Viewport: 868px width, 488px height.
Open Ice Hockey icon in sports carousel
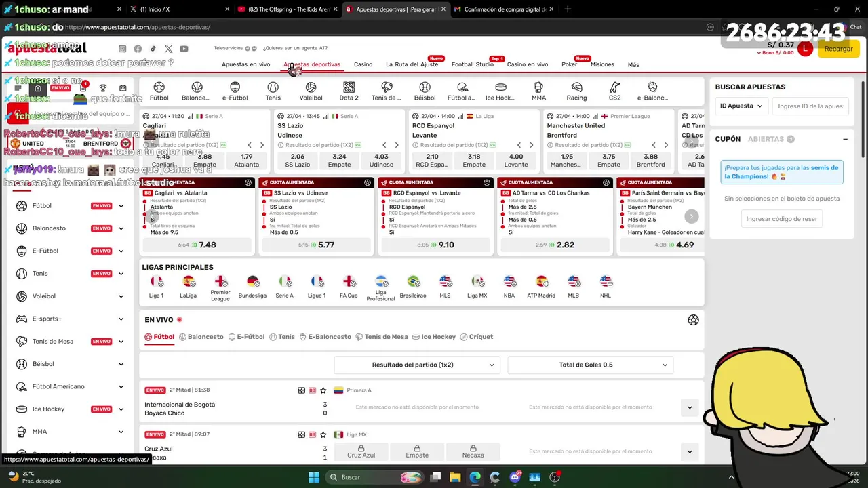tap(500, 91)
